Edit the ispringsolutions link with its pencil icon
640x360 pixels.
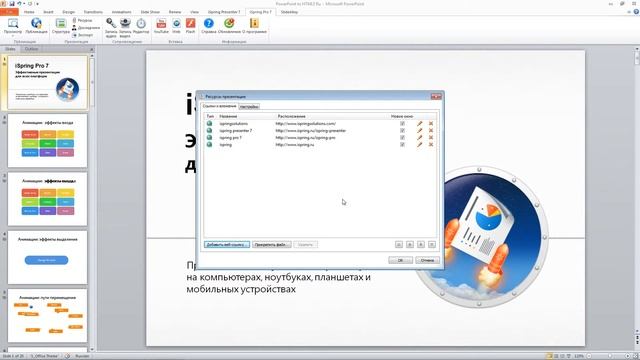click(419, 123)
